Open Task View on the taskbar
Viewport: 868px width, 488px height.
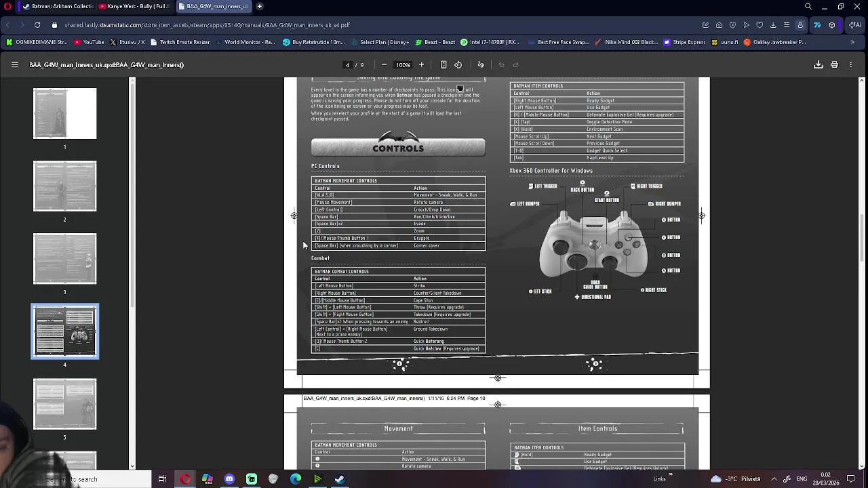point(162,479)
